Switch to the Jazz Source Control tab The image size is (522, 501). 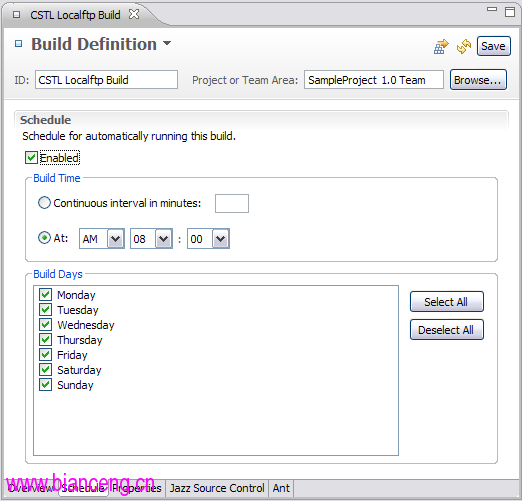(x=217, y=488)
